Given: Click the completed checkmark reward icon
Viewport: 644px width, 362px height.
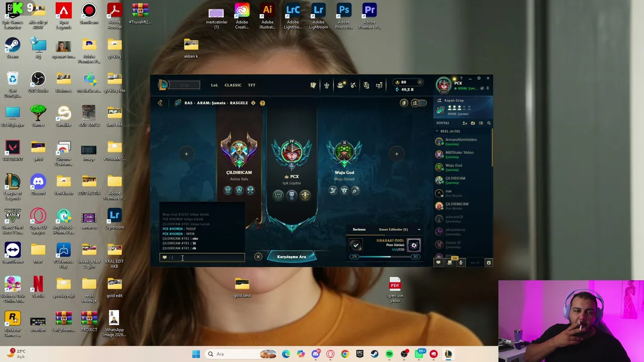Looking at the screenshot, I should (x=356, y=245).
